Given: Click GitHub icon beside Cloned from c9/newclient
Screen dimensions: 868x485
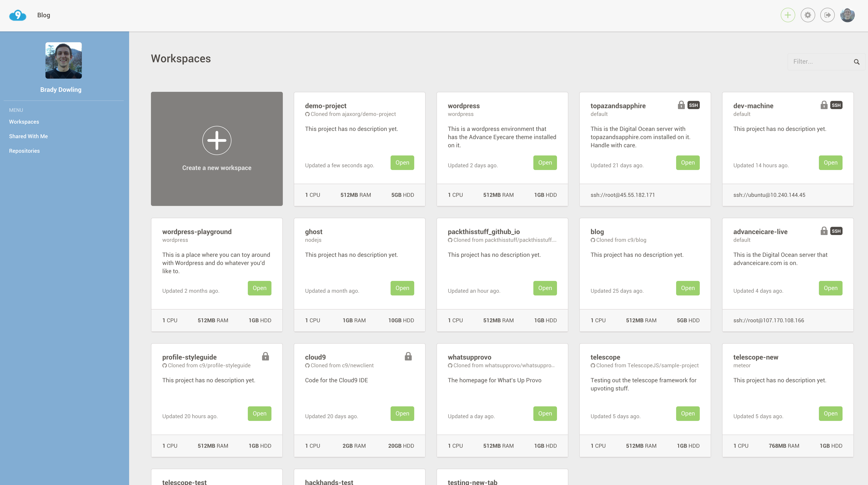Looking at the screenshot, I should click(307, 365).
